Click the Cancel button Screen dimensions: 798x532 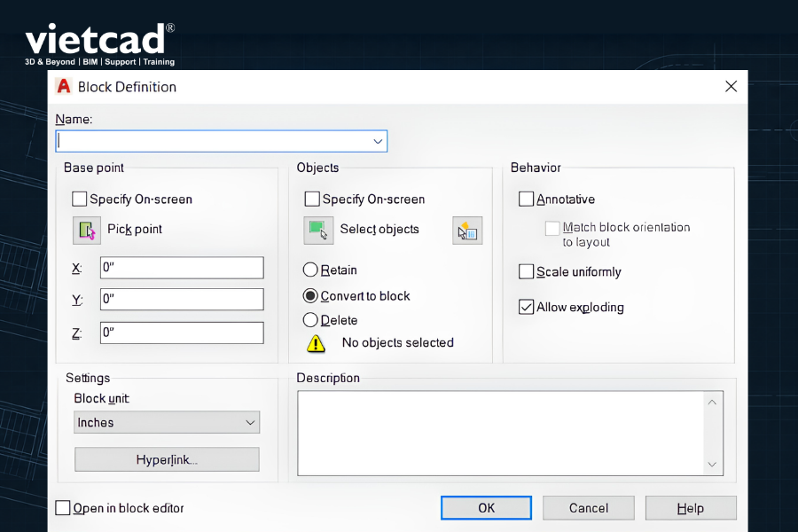coord(589,508)
